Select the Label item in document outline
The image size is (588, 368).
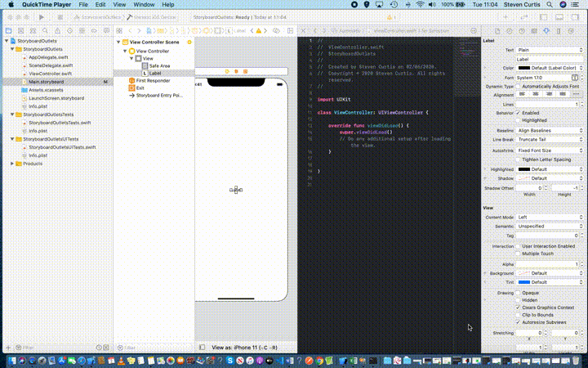[155, 74]
